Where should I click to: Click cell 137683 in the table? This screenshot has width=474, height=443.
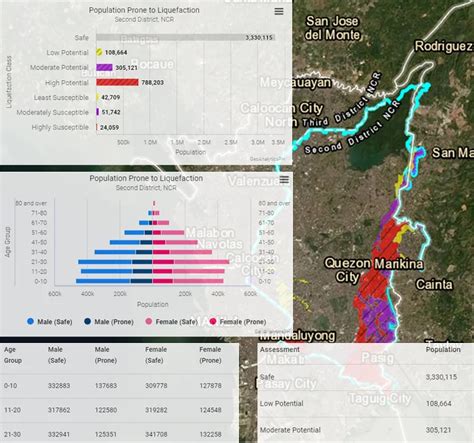point(106,386)
